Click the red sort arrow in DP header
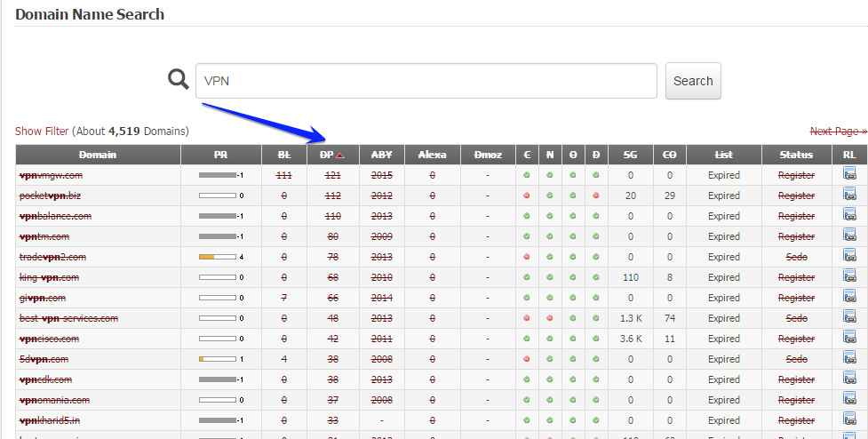This screenshot has width=868, height=439. (340, 156)
